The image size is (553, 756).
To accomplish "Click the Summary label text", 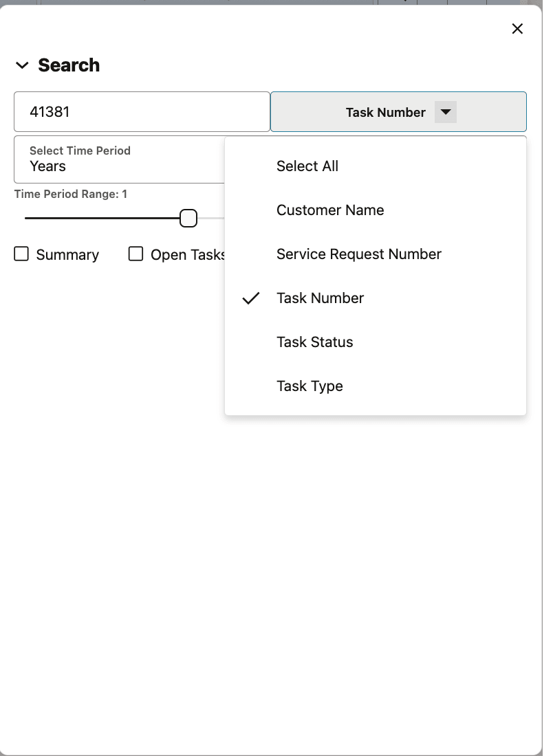I will (67, 255).
